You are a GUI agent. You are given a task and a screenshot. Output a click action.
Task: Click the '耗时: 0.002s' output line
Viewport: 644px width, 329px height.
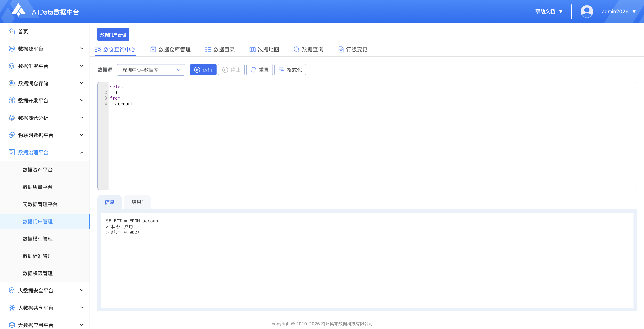click(123, 232)
